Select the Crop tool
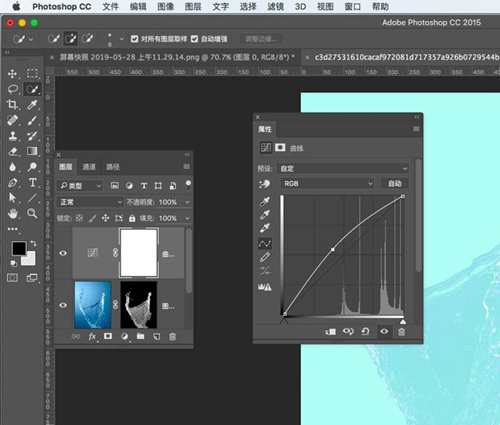Viewport: 500px width, 425px height. pos(13,105)
